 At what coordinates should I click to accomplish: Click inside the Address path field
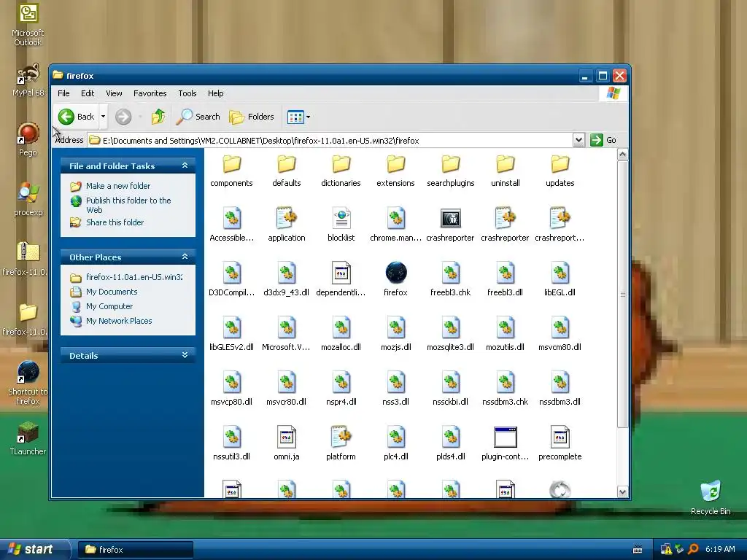point(330,141)
